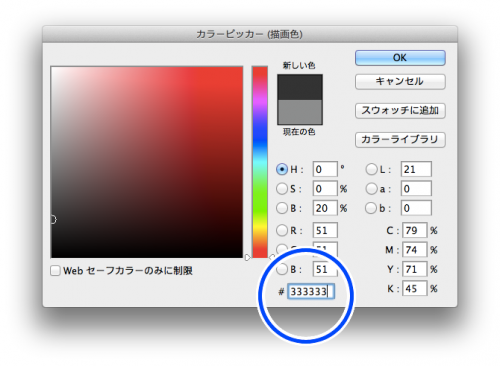Click the S percent input field
The width and height of the screenshot is (500, 366).
coord(325,189)
